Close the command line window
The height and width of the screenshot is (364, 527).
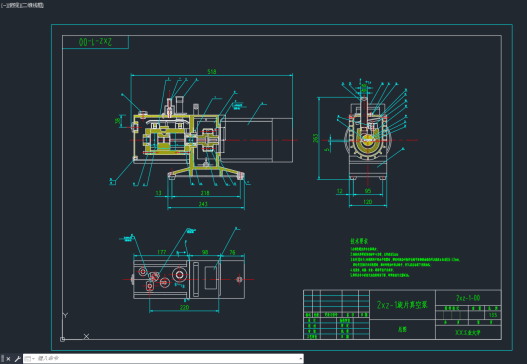[x=8, y=359]
